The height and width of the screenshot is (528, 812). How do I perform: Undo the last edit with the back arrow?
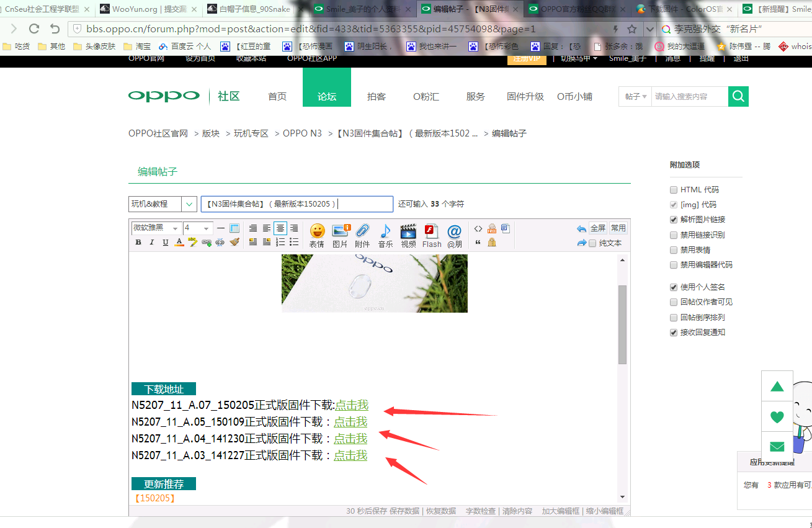581,228
